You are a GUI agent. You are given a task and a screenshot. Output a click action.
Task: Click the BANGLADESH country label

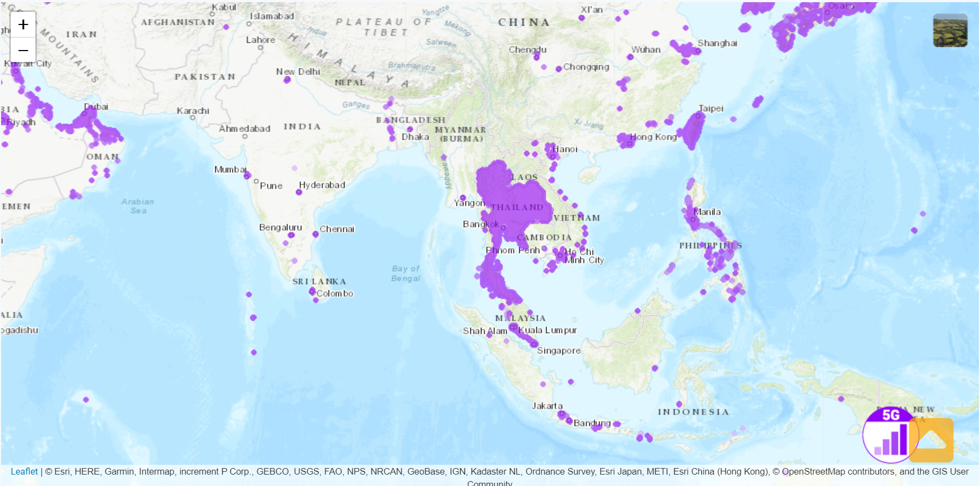[411, 120]
